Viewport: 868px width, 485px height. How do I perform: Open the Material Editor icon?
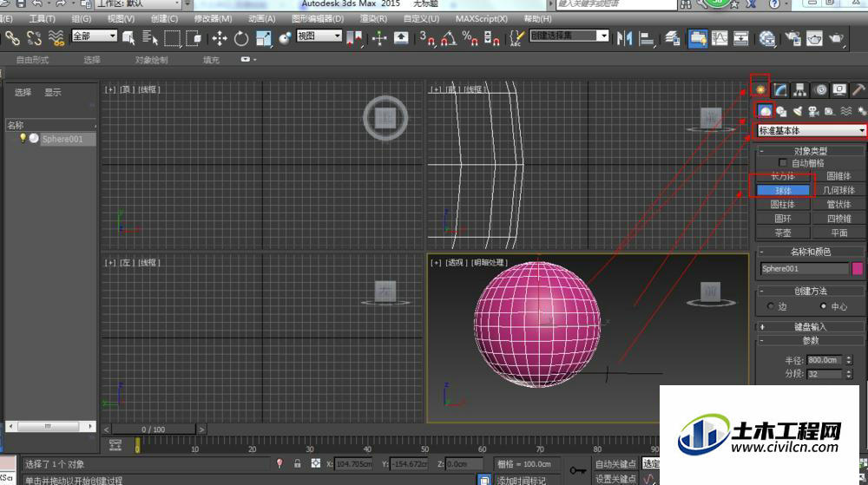(x=767, y=38)
